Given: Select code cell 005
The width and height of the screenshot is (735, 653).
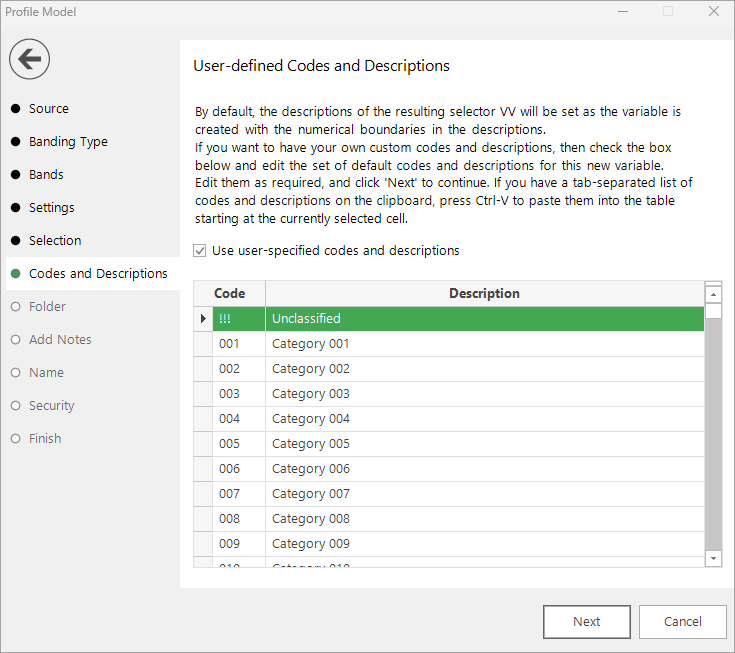Looking at the screenshot, I should tap(239, 444).
